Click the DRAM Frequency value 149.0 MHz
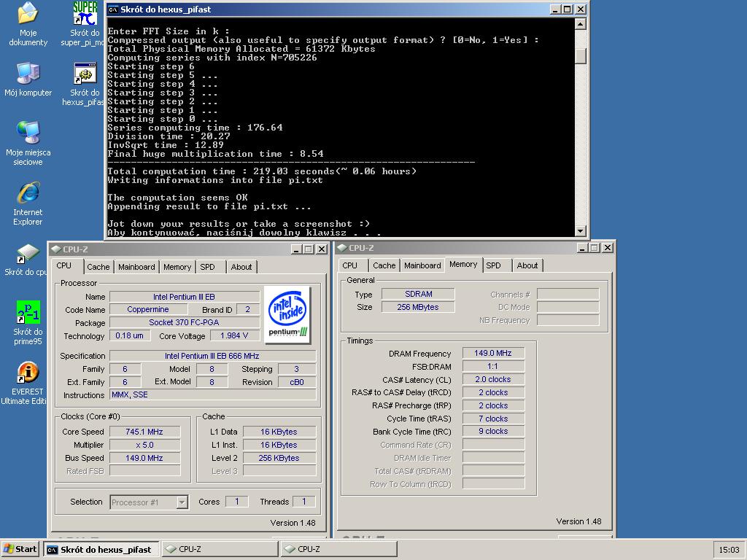This screenshot has height=560, width=747. click(493, 353)
